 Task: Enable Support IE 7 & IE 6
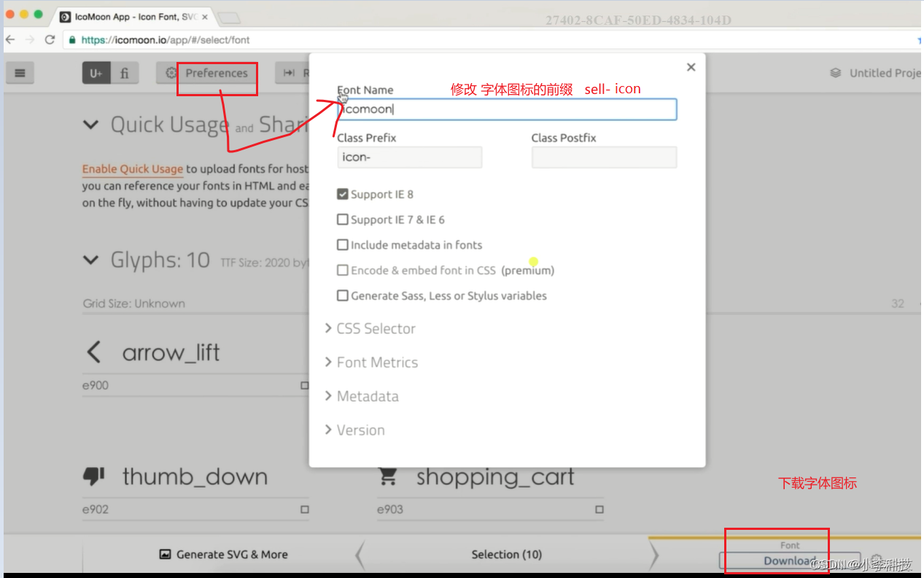pos(342,219)
